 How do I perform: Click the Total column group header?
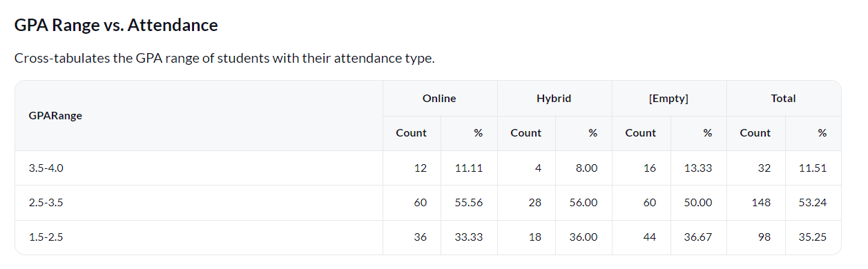(x=783, y=99)
